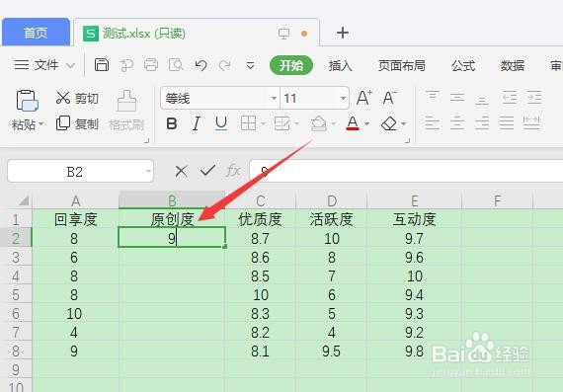563x392 pixels.
Task: Open the fill color dropdown arrow
Action: coord(334,123)
